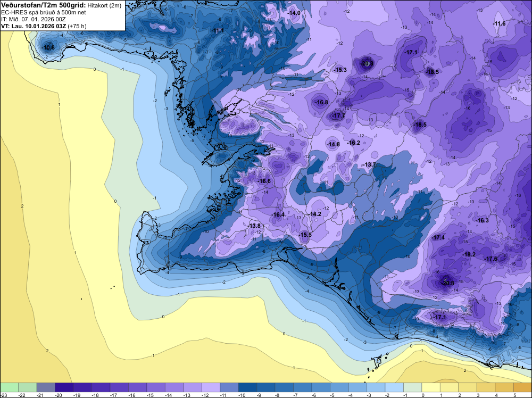
Task: Select the -1 pale green legend swatch
Action: click(412, 387)
